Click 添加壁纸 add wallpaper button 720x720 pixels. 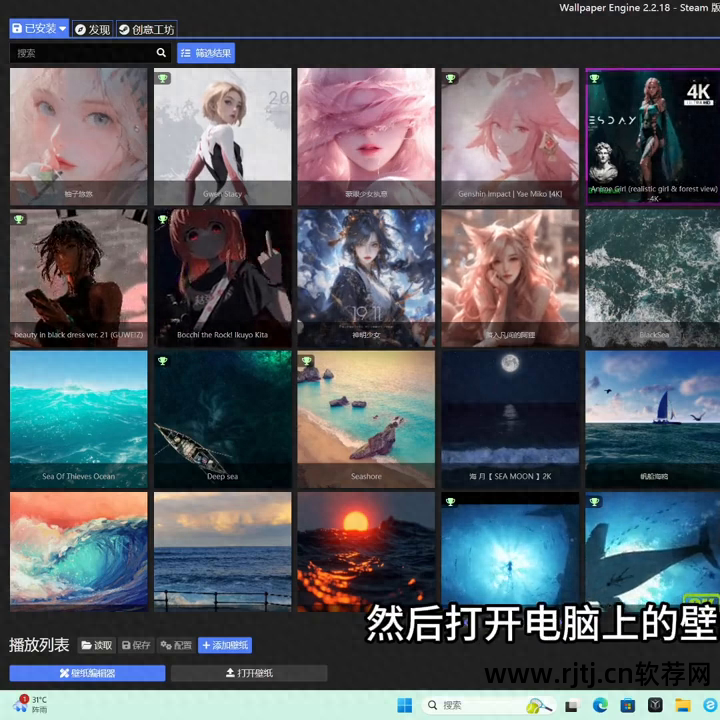(x=225, y=645)
